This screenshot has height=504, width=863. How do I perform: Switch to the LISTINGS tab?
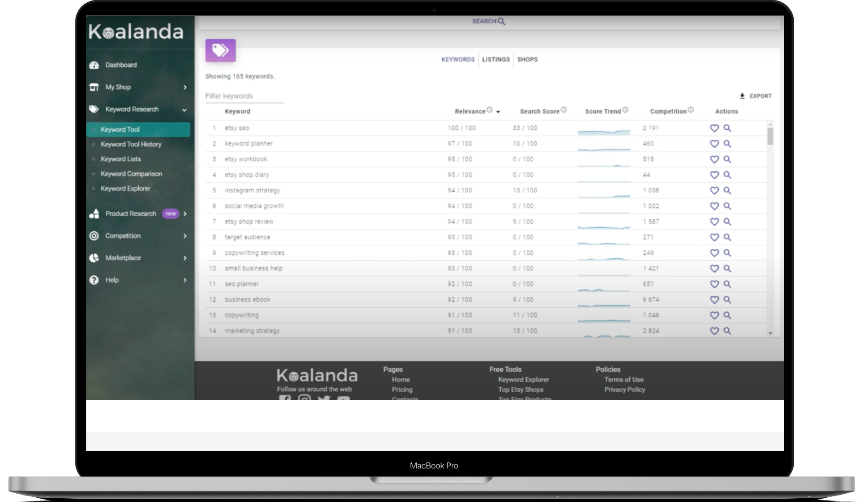coord(496,59)
